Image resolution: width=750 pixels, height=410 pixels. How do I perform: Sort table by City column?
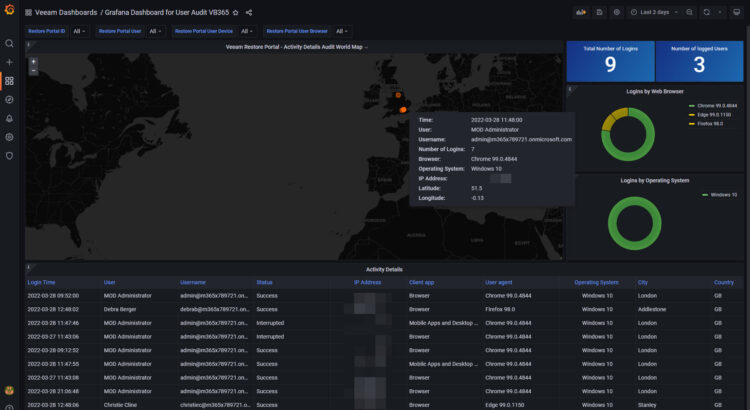(x=642, y=282)
